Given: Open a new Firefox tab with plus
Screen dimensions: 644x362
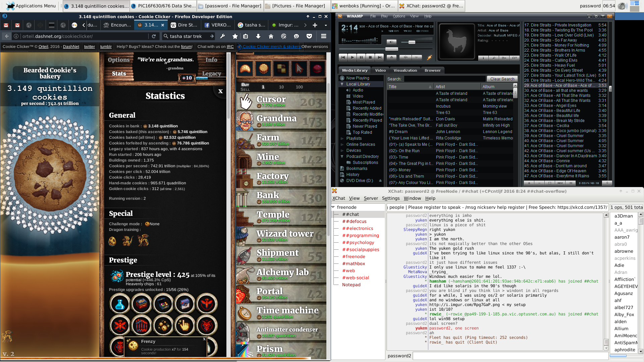Looking at the screenshot, I should tap(315, 25).
